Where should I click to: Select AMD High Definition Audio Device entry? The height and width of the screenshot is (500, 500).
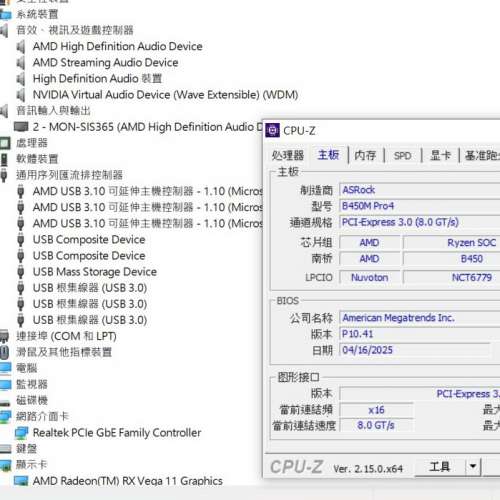tap(117, 47)
